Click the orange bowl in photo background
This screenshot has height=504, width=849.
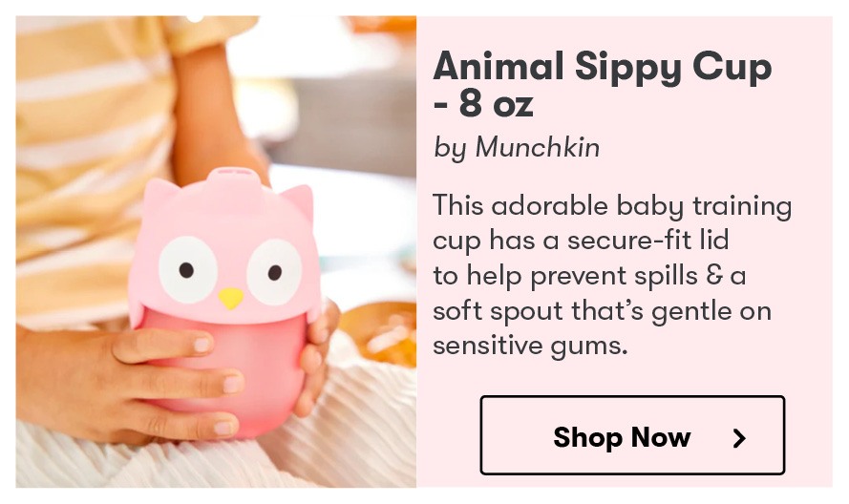pyautogui.click(x=379, y=333)
